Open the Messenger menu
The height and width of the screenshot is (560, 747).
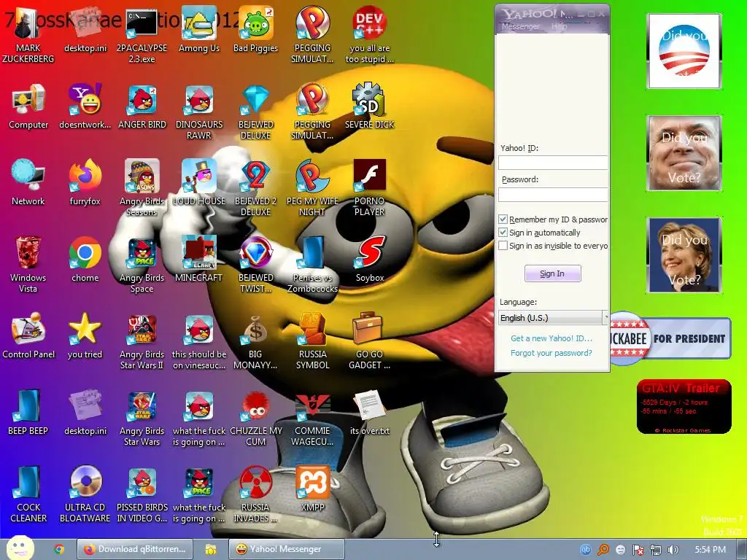(x=520, y=27)
